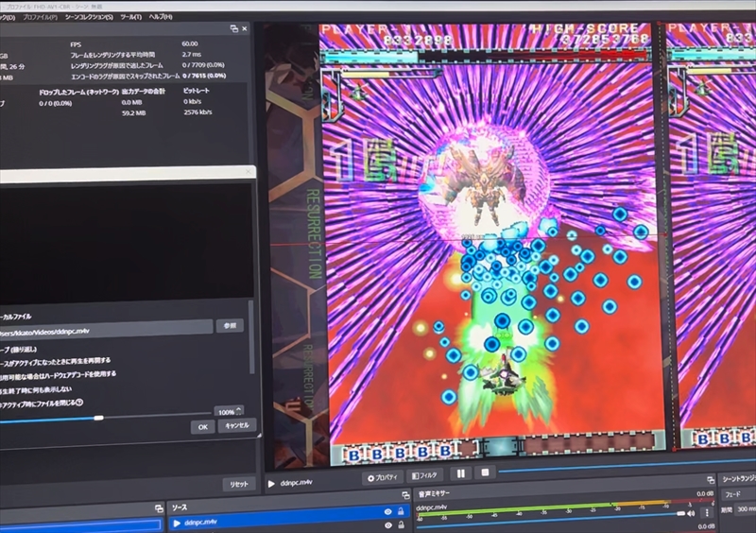Open the フェード transition dropdown
The width and height of the screenshot is (756, 533).
click(x=739, y=495)
